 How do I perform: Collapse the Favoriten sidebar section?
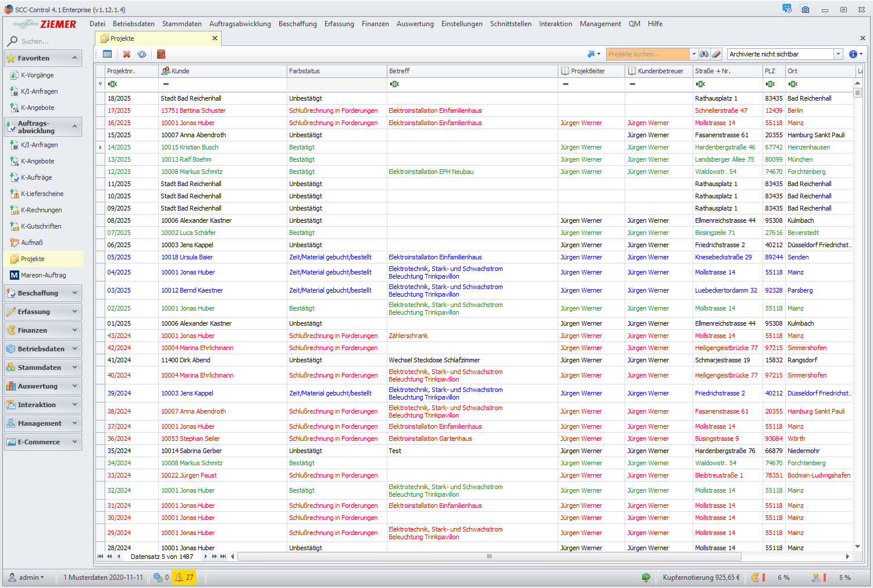[x=74, y=58]
